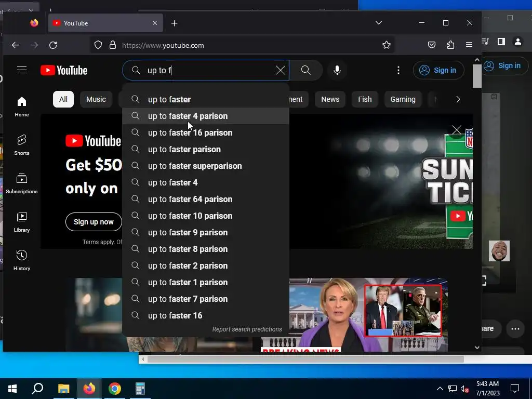Open Firefox extensions puzzle icon
532x399 pixels.
(450, 45)
